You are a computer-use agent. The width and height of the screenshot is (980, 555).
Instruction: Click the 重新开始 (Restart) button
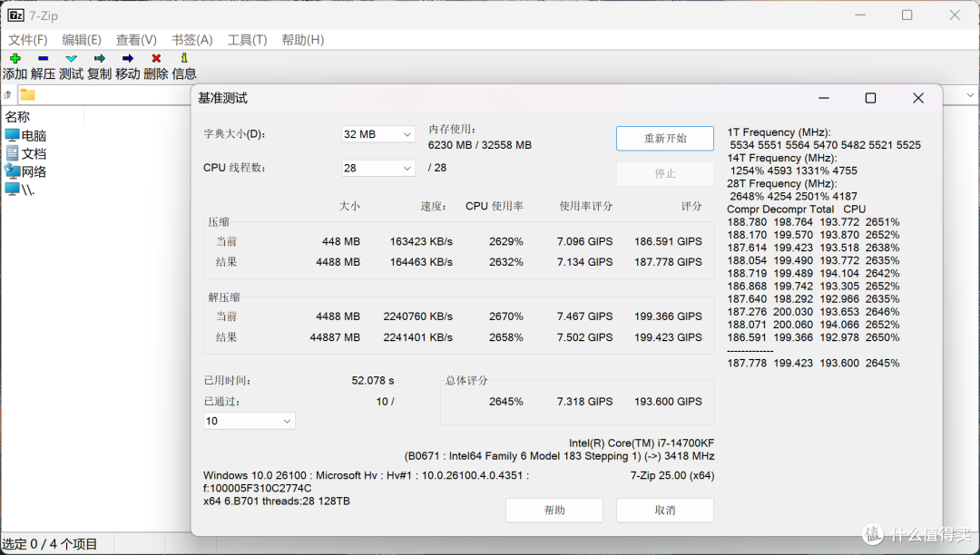pyautogui.click(x=665, y=139)
